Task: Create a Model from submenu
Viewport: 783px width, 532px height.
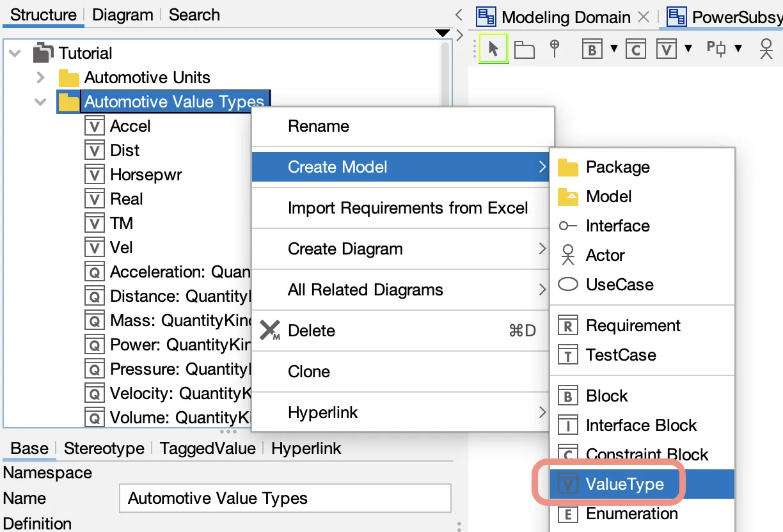Action: pyautogui.click(x=642, y=196)
